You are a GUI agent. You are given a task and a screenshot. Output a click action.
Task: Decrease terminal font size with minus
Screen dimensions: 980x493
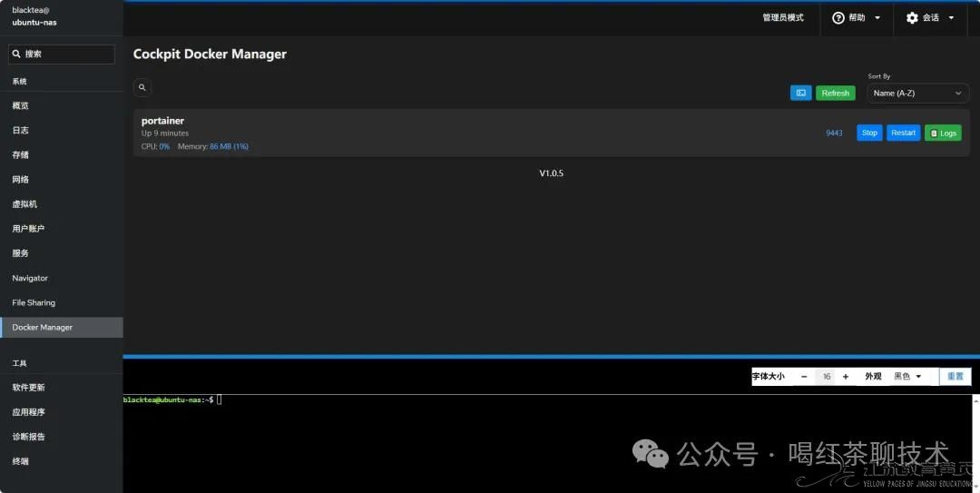pos(804,377)
